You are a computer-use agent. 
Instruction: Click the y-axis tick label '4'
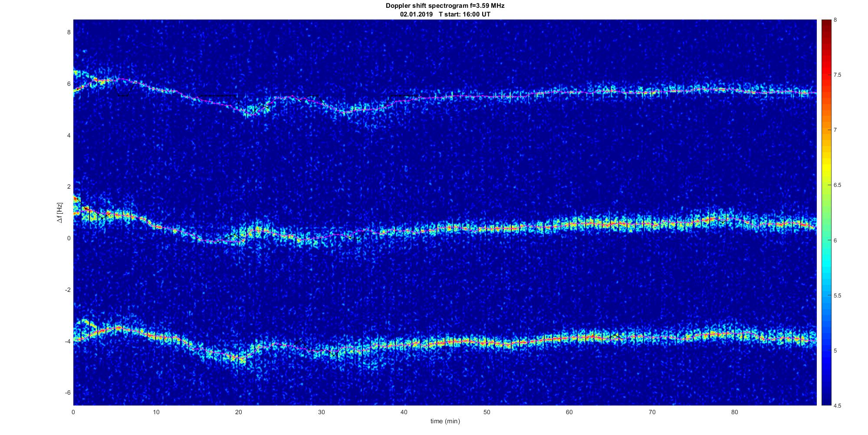pyautogui.click(x=68, y=135)
